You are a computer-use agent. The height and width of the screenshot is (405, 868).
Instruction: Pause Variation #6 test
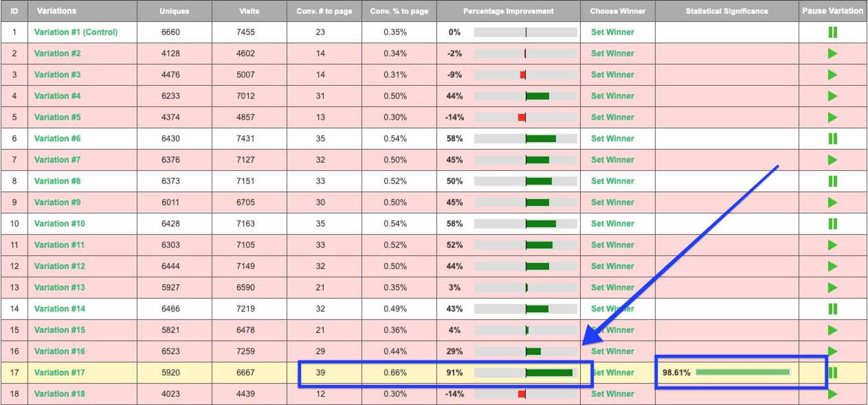pos(832,139)
